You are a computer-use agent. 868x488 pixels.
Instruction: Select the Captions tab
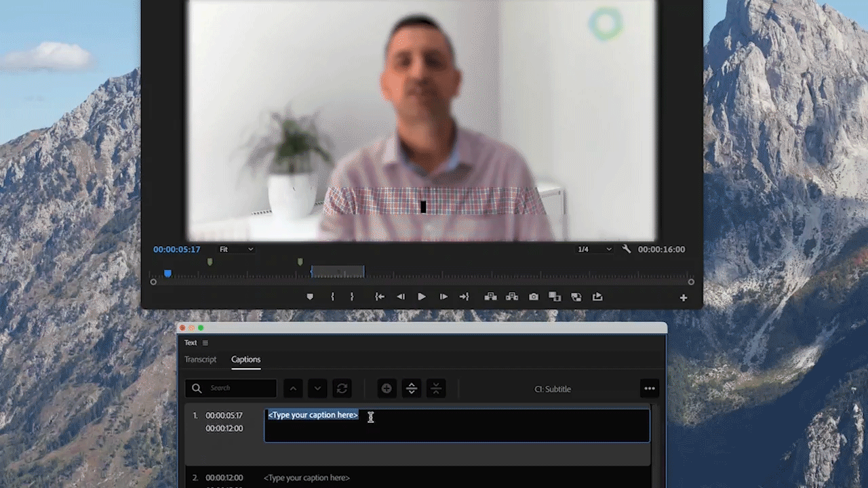pyautogui.click(x=245, y=359)
